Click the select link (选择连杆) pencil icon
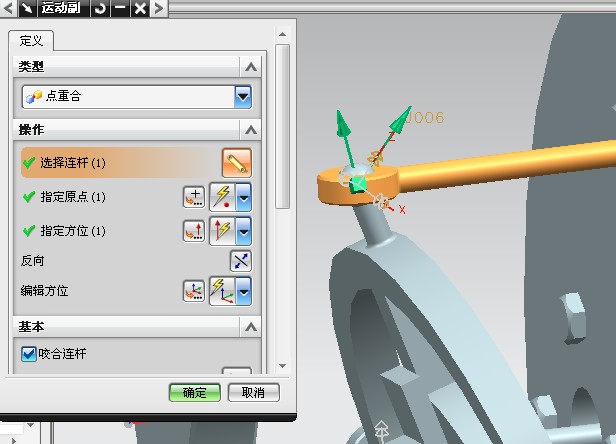The height and width of the screenshot is (444, 616). [x=237, y=162]
